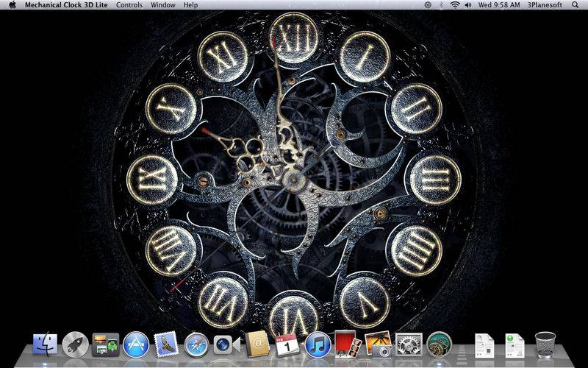Launch Launchpad rocket icon in Dock

75,344
